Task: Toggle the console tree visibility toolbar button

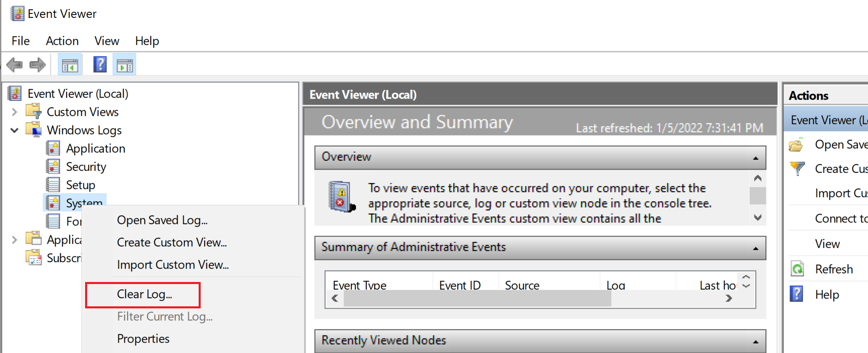Action: pos(70,64)
